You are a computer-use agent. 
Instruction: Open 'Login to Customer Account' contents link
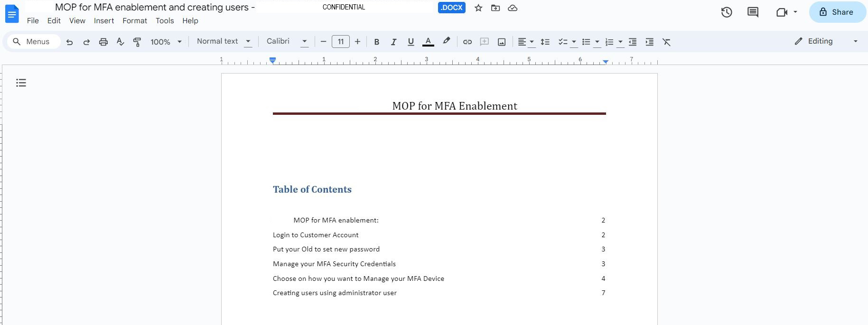pos(316,235)
